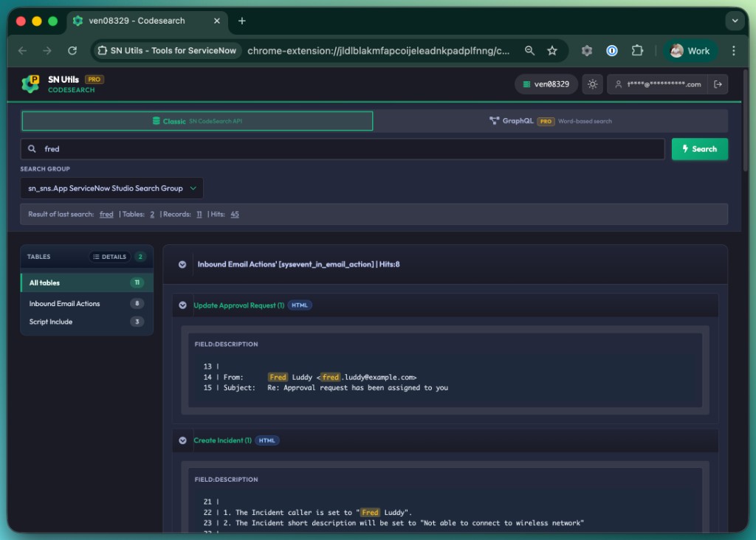
Task: Click the Records count 11 link
Action: tap(199, 215)
